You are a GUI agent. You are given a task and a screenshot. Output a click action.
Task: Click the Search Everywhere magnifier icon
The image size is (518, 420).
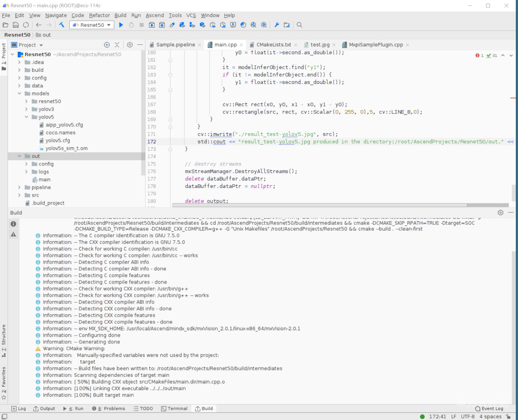tap(299, 25)
